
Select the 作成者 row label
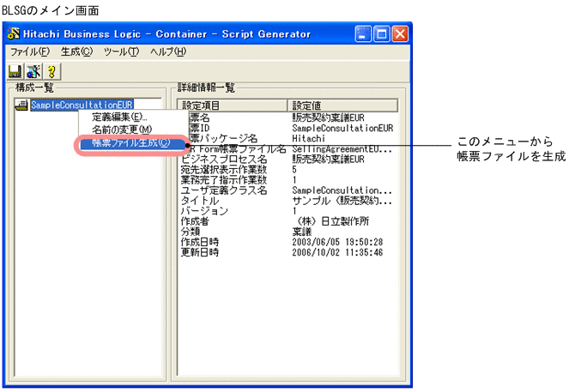[x=195, y=221]
